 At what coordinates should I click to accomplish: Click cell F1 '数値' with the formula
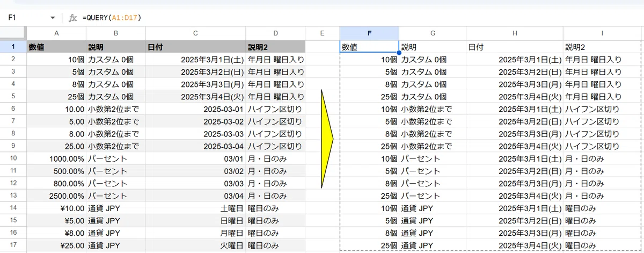tap(370, 47)
